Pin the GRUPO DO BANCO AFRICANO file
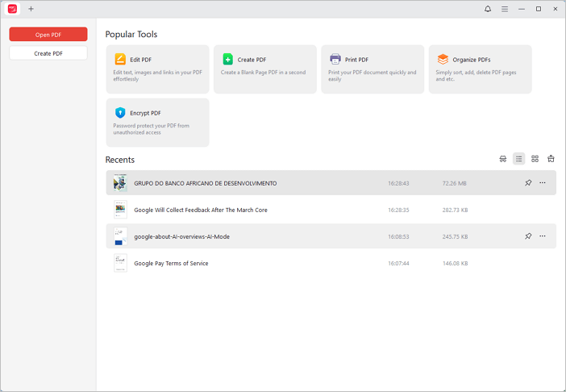This screenshot has width=566, height=392. pyautogui.click(x=528, y=183)
